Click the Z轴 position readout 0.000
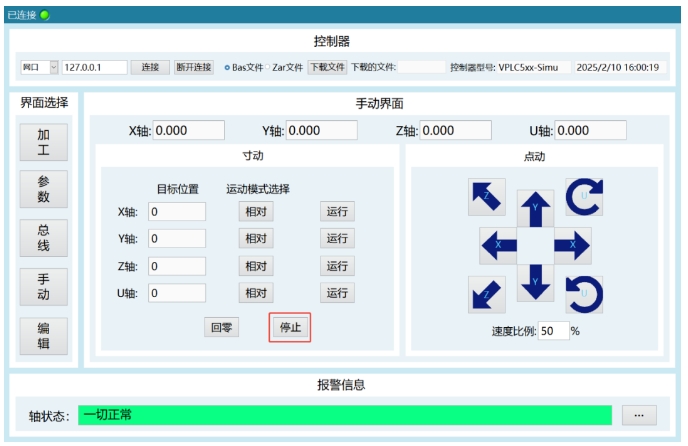 455,130
